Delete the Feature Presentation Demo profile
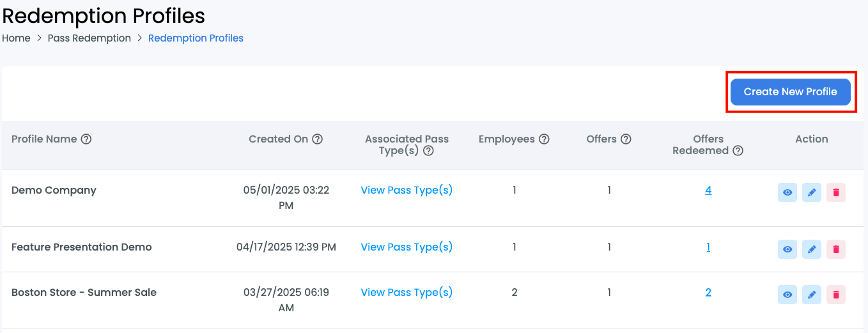This screenshot has width=868, height=333. click(x=836, y=249)
